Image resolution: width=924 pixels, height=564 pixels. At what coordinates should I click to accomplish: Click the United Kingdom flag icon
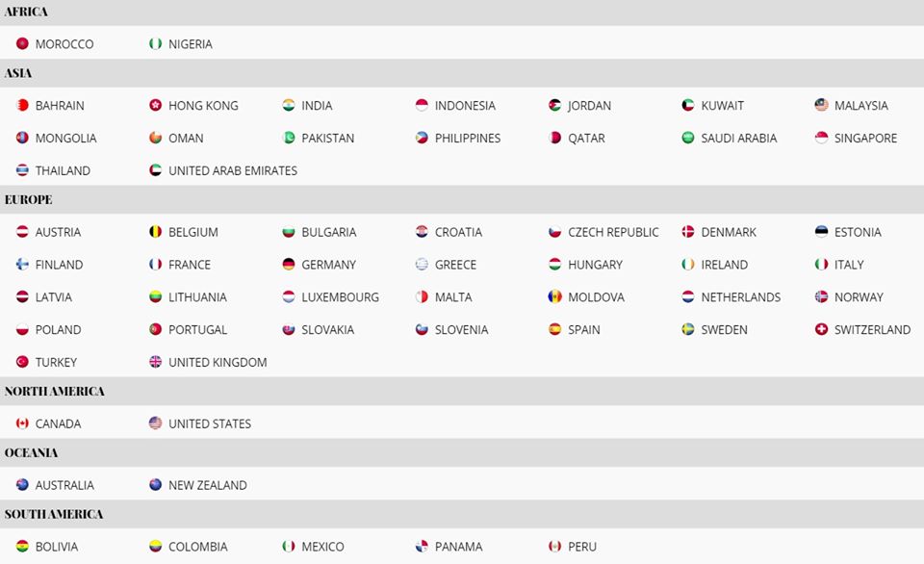(156, 361)
